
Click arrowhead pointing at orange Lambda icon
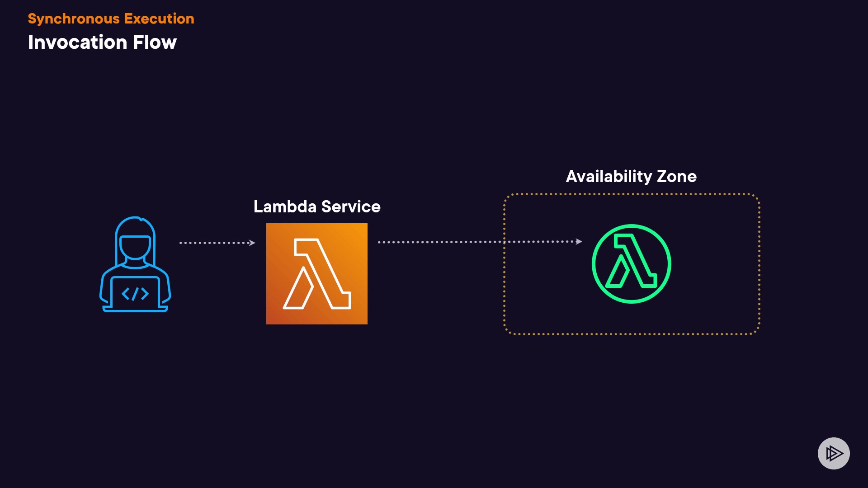(252, 243)
